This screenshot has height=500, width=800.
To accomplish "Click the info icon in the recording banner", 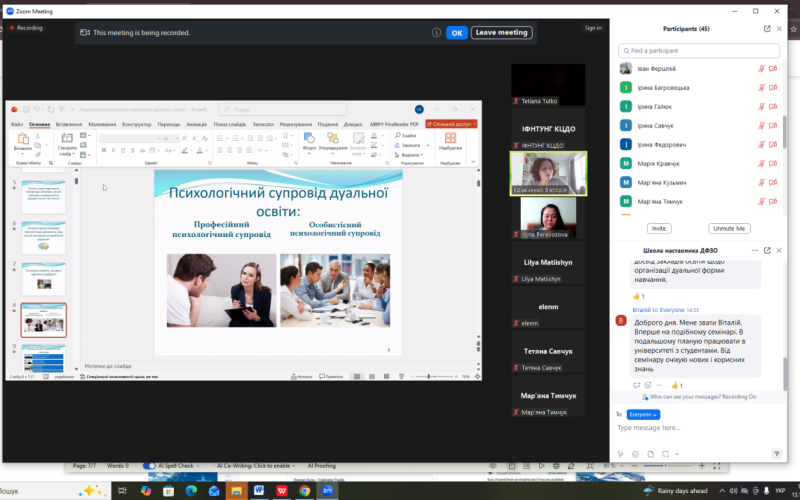I will (x=436, y=33).
